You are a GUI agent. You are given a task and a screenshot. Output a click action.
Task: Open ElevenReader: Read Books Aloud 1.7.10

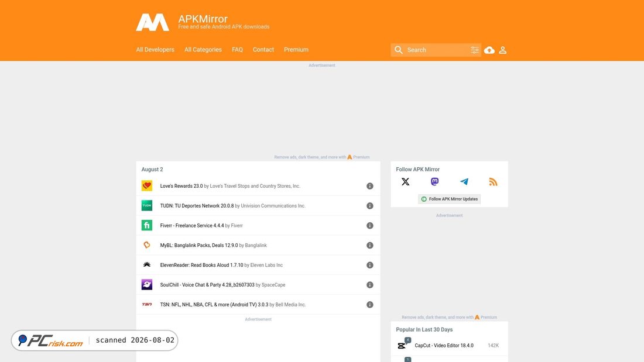click(x=201, y=265)
